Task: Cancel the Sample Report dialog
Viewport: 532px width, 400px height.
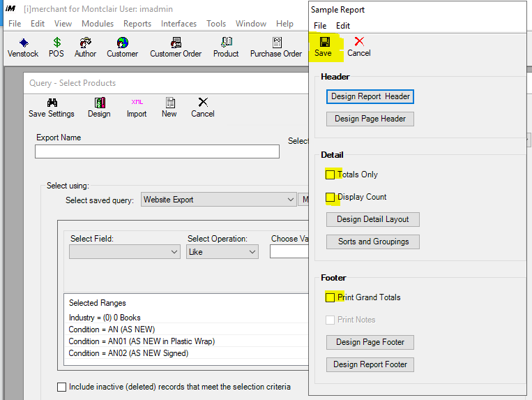Action: (359, 47)
